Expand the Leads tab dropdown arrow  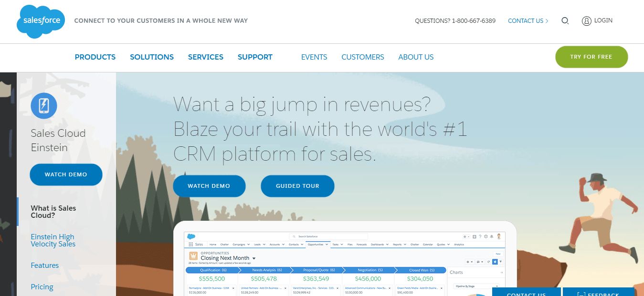pos(264,245)
